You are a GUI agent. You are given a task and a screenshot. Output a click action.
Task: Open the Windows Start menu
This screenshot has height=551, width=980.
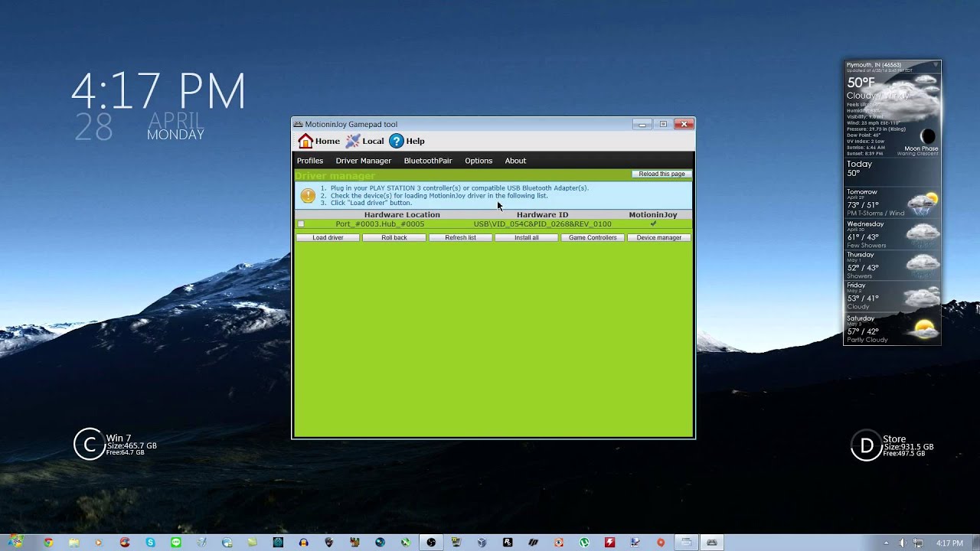tap(15, 542)
